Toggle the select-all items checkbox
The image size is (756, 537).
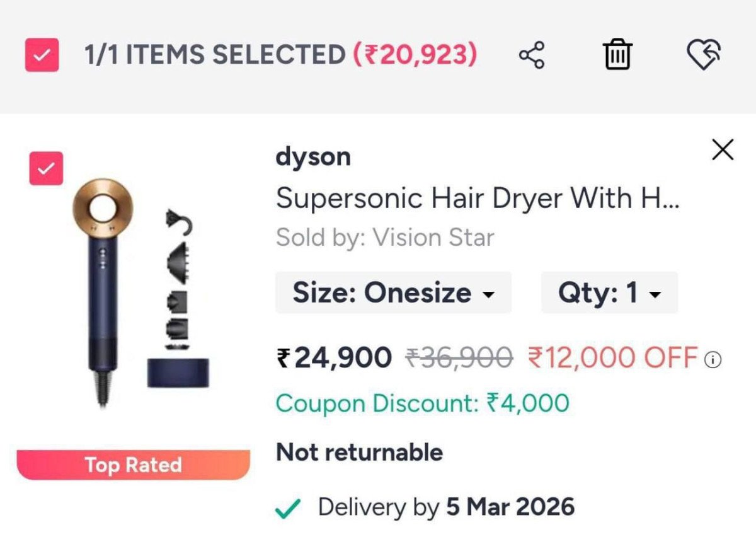coord(42,55)
